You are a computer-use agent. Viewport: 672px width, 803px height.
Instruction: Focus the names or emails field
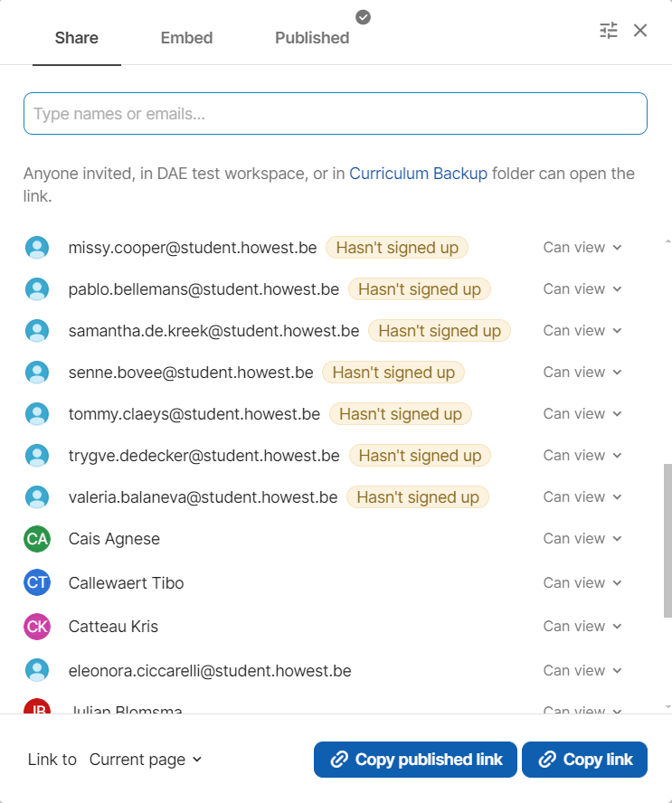coord(335,114)
